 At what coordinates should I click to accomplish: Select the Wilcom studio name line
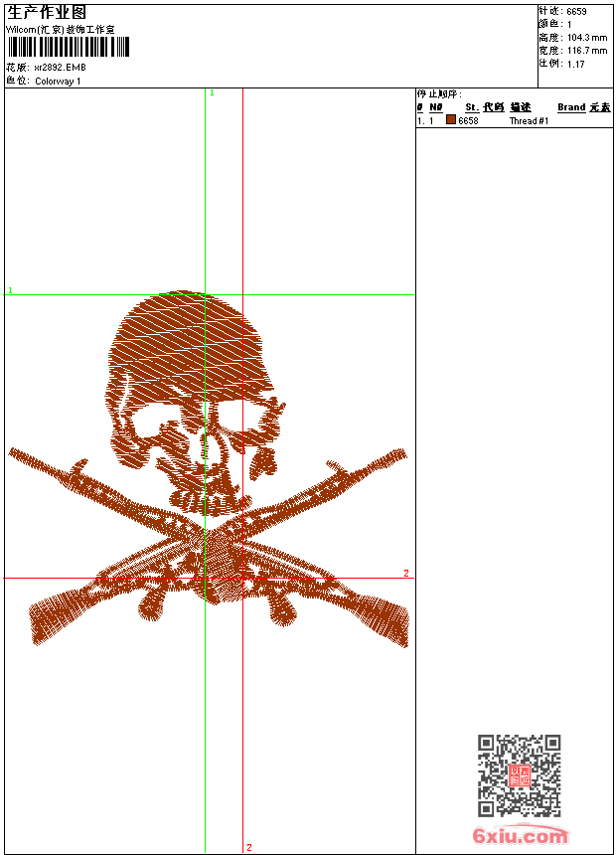point(60,30)
